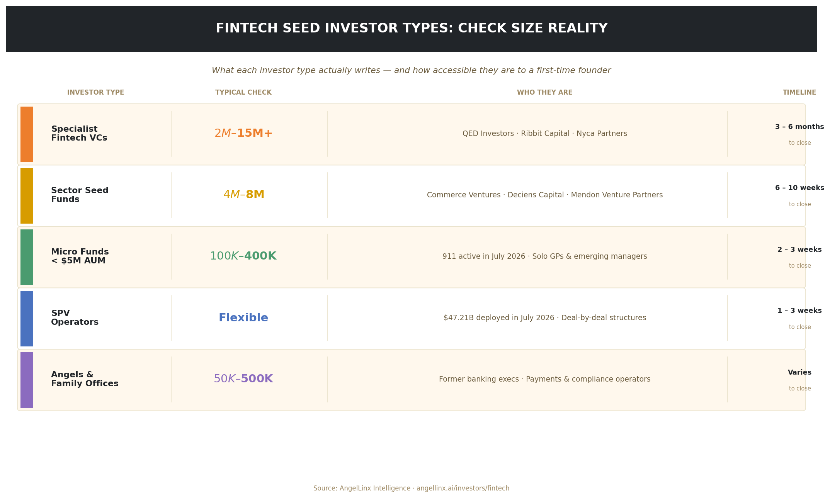Click the INVESTOR TYPE column header
830x504 pixels.
[x=96, y=93]
